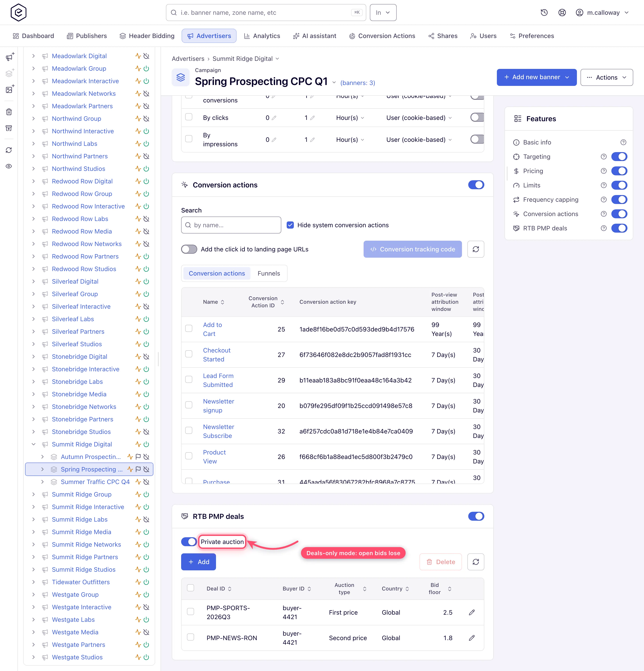644x671 pixels.
Task: Open the trash bin in left sidebar
Action: point(9,112)
